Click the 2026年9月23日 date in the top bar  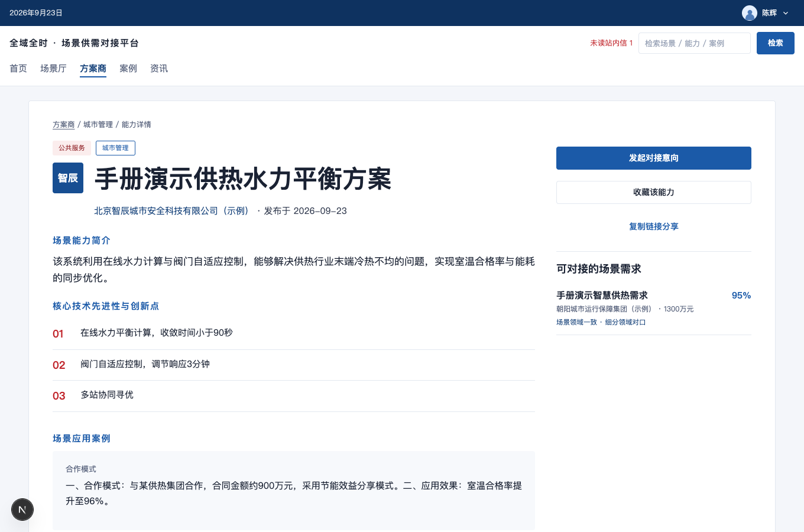(36, 13)
